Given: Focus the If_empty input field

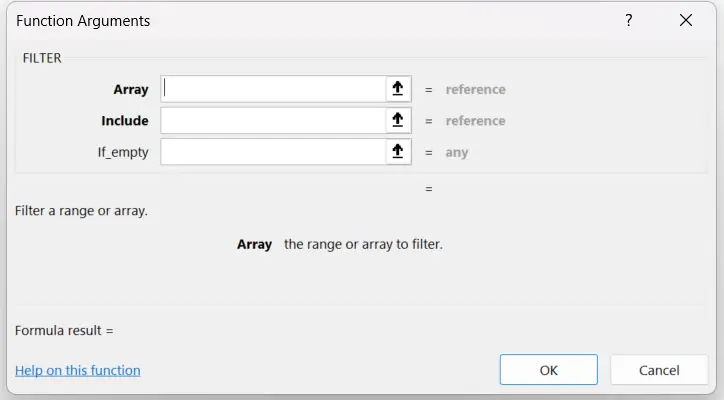Looking at the screenshot, I should pos(273,152).
